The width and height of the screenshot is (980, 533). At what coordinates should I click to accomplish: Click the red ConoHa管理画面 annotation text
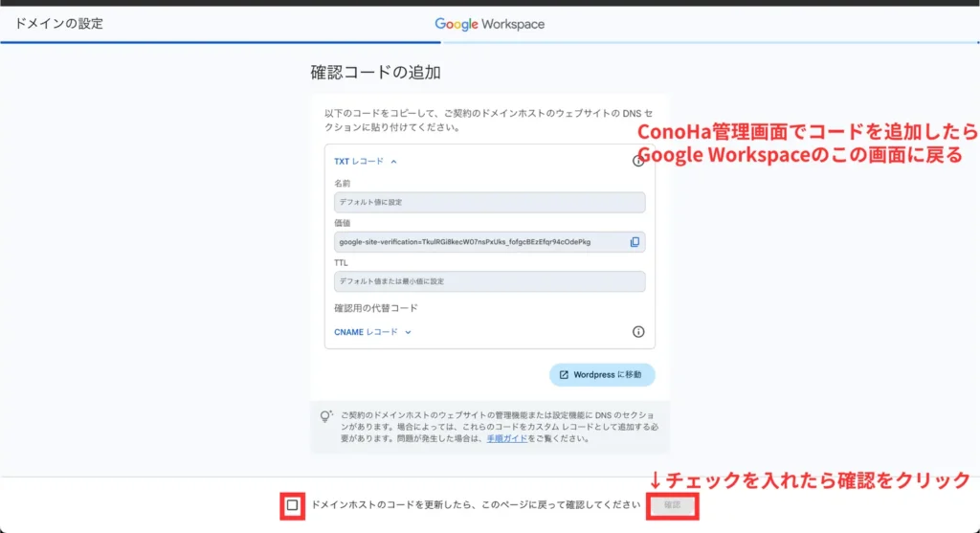point(806,143)
